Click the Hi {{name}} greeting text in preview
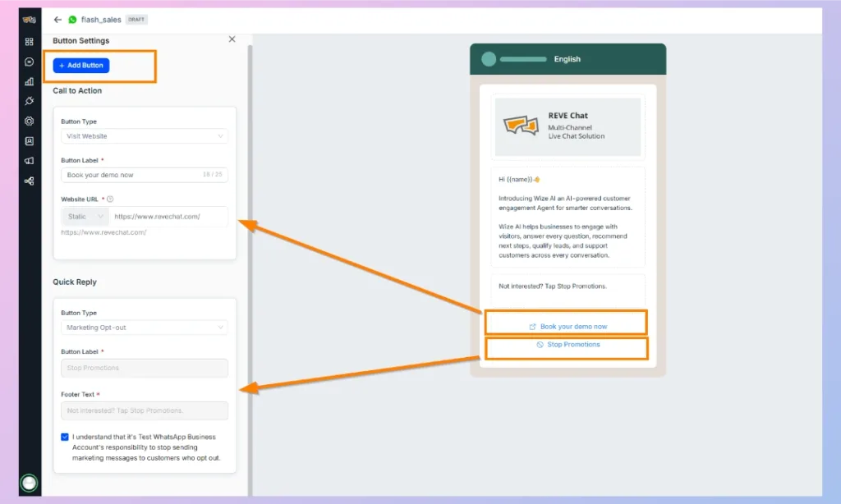This screenshot has height=504, width=841. (519, 180)
